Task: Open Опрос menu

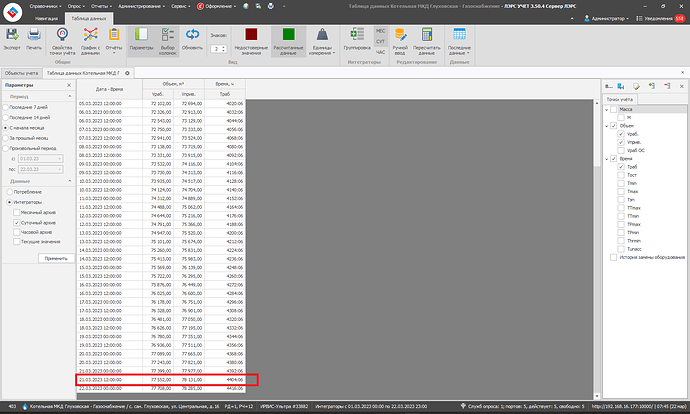Action: [x=76, y=6]
